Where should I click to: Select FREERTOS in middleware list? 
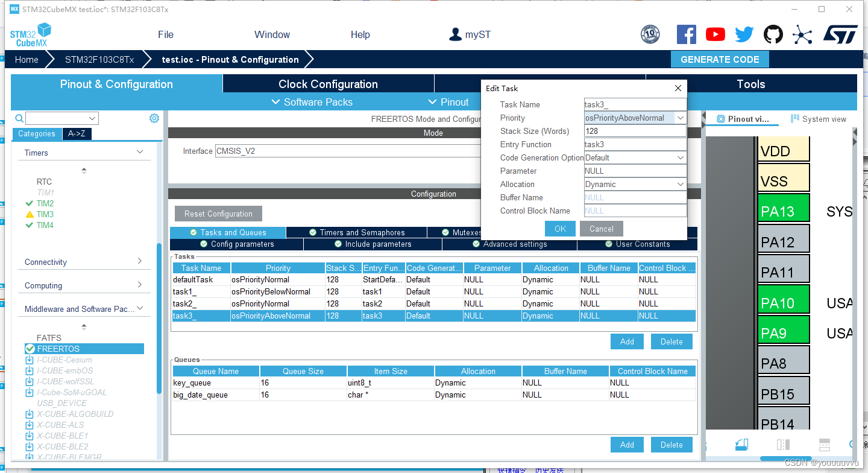(84, 349)
